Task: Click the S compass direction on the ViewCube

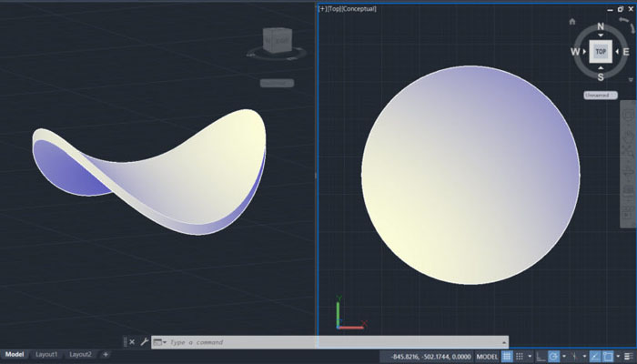Action: click(601, 77)
